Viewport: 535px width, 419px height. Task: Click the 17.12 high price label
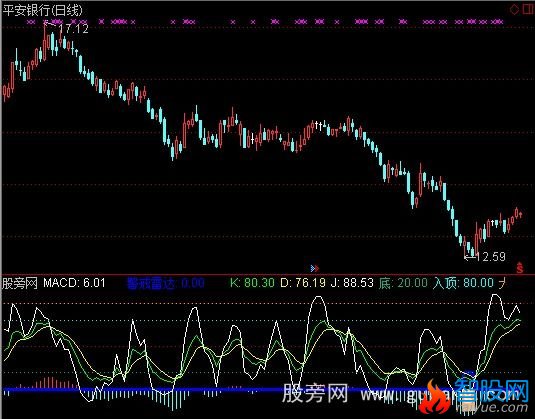click(x=73, y=29)
